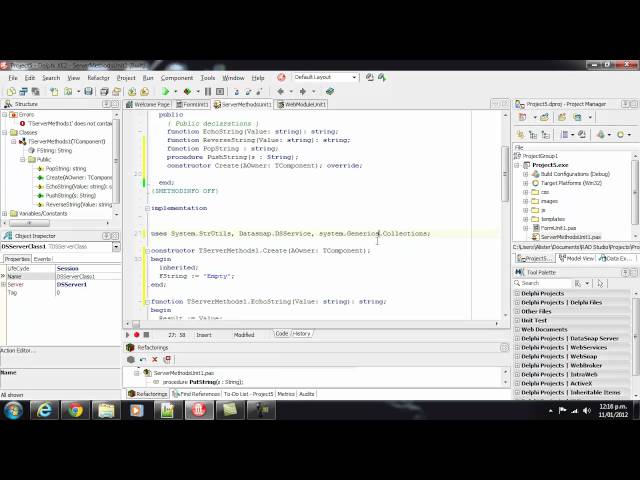Image resolution: width=640 pixels, height=480 pixels.
Task: Click the red Record macro button
Action: pyautogui.click(x=137, y=335)
